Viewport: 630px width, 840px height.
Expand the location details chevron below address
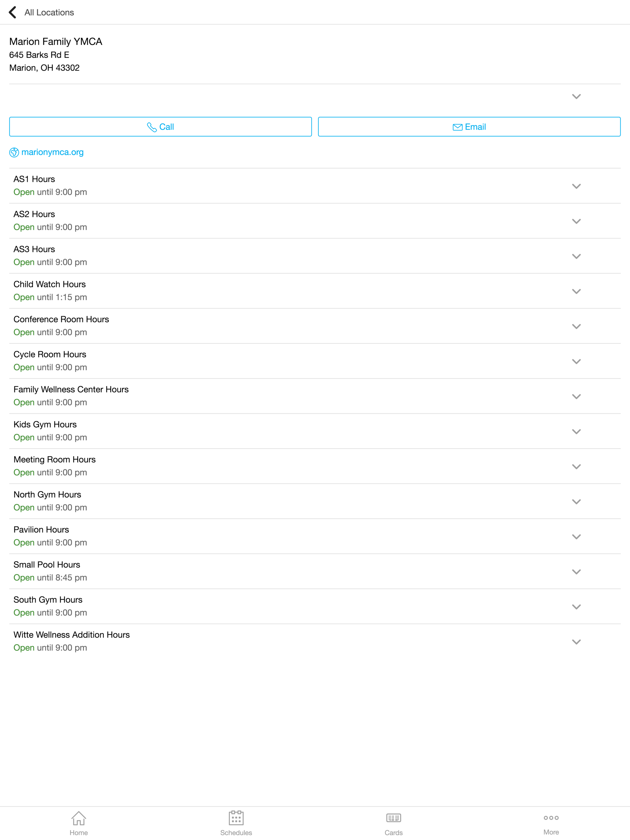(576, 97)
